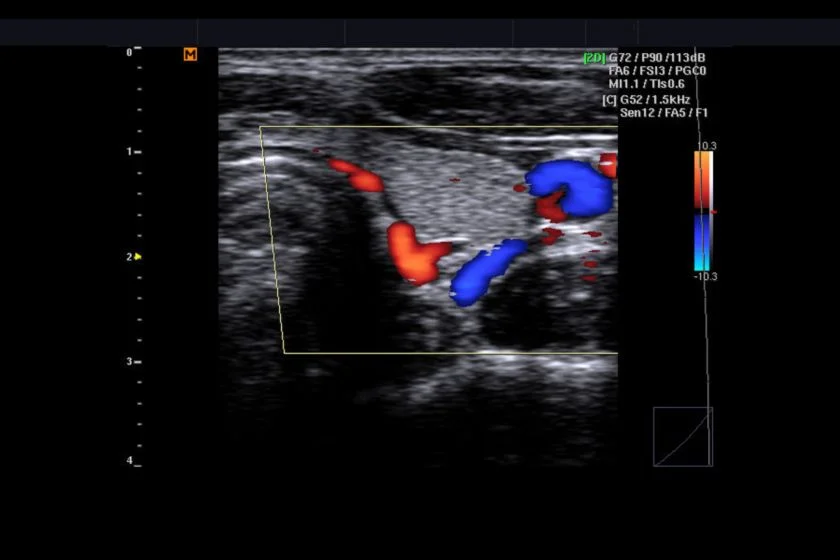Click the -10.3 minimum velocity label
This screenshot has width=840, height=560.
tap(705, 277)
